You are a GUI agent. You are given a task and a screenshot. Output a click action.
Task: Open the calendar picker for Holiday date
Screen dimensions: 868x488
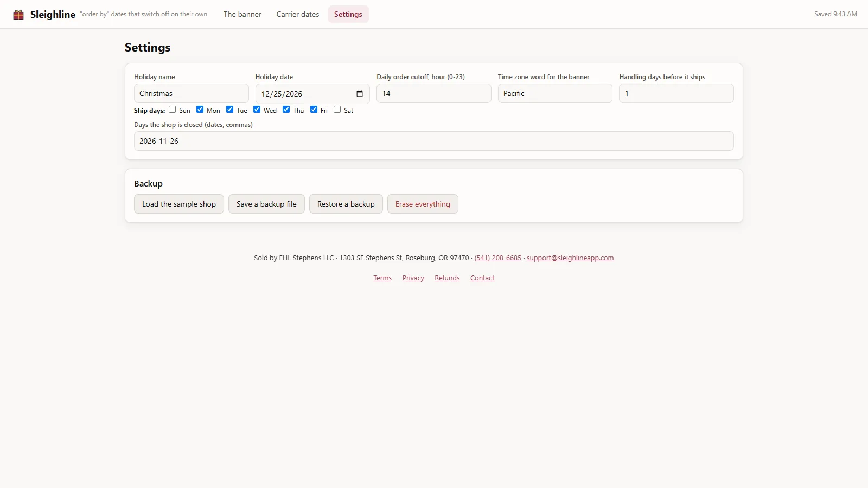(x=360, y=94)
